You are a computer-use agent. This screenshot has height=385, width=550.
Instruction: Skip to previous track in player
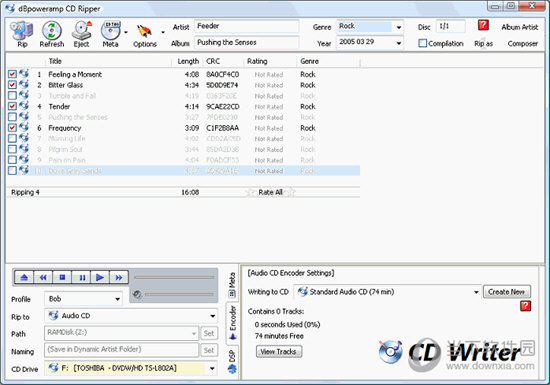[x=43, y=277]
